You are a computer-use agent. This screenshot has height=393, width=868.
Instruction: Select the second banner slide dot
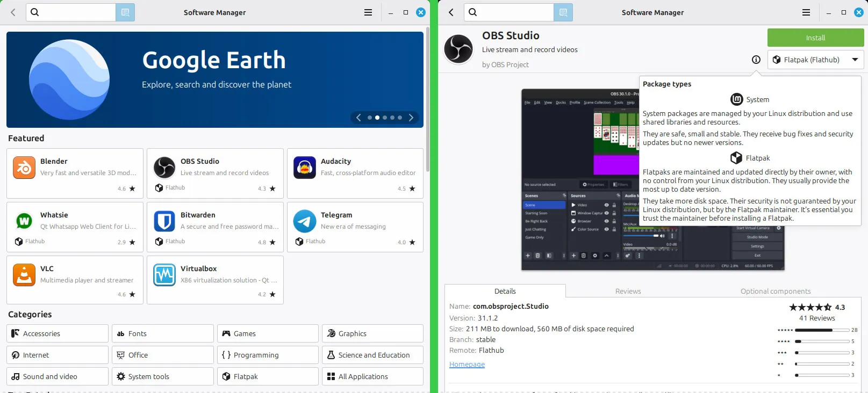[x=377, y=118]
